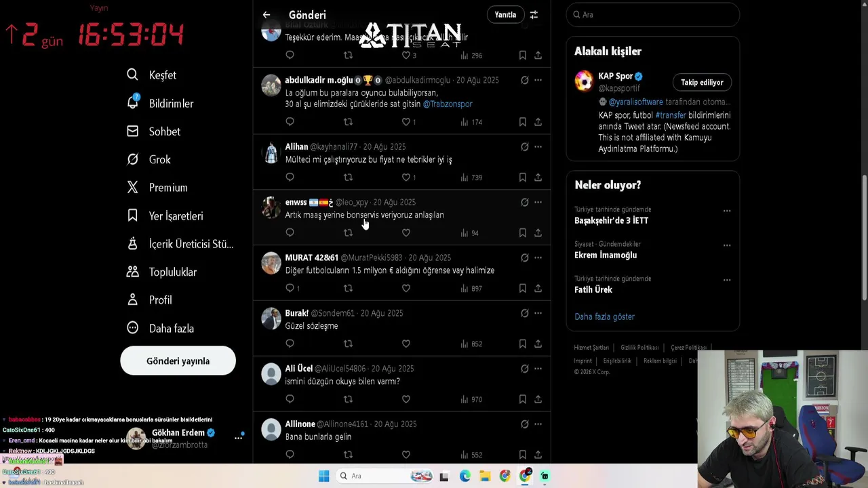Open more options on Burak!'s post
868x488 pixels.
click(538, 313)
